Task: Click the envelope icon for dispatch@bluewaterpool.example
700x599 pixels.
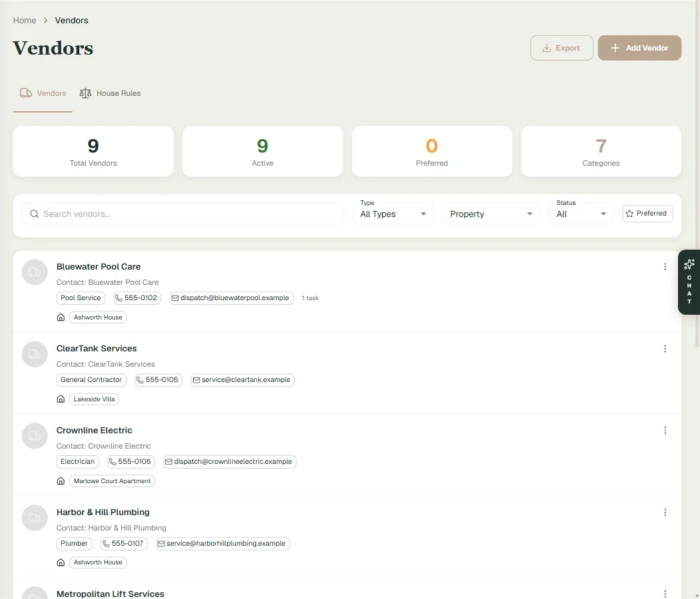Action: (175, 298)
